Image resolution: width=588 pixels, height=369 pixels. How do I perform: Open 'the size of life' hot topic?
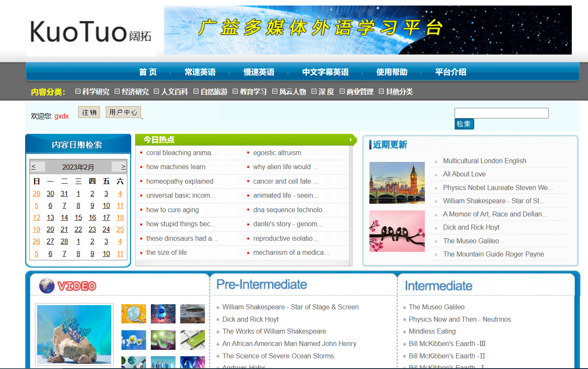pyautogui.click(x=166, y=252)
